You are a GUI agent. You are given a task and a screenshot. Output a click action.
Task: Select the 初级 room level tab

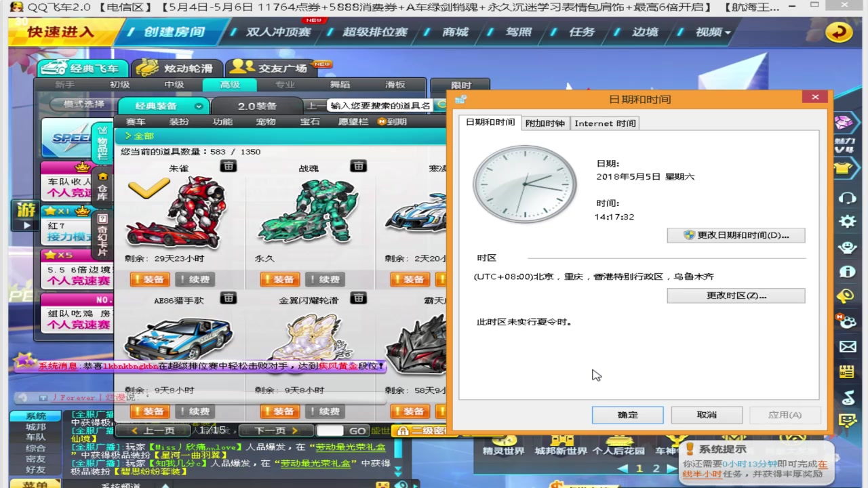[x=119, y=85]
